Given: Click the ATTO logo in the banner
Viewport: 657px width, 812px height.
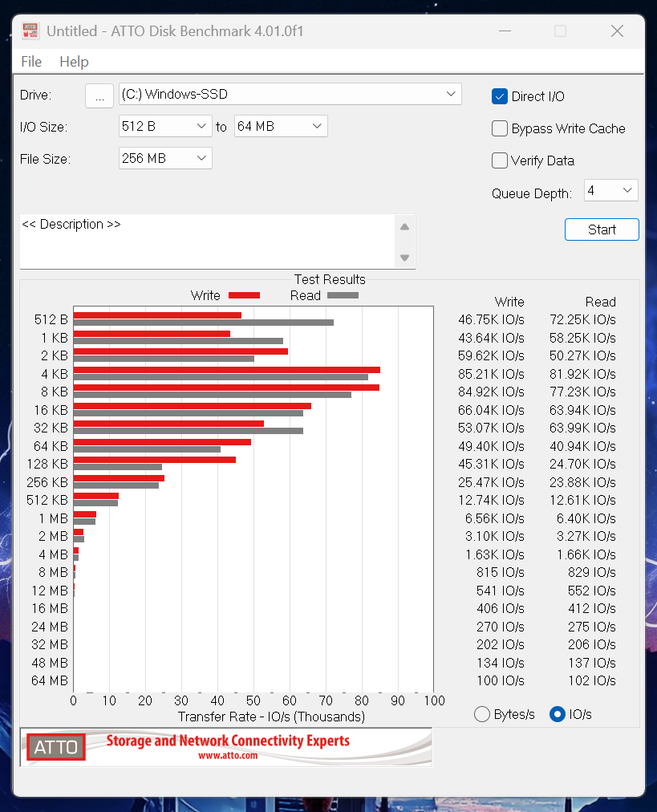Looking at the screenshot, I should pyautogui.click(x=56, y=747).
